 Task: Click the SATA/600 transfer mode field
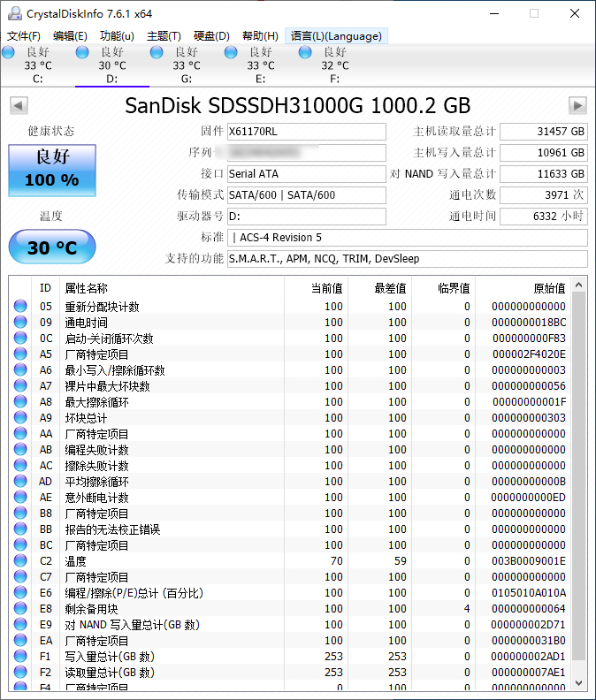(x=307, y=195)
